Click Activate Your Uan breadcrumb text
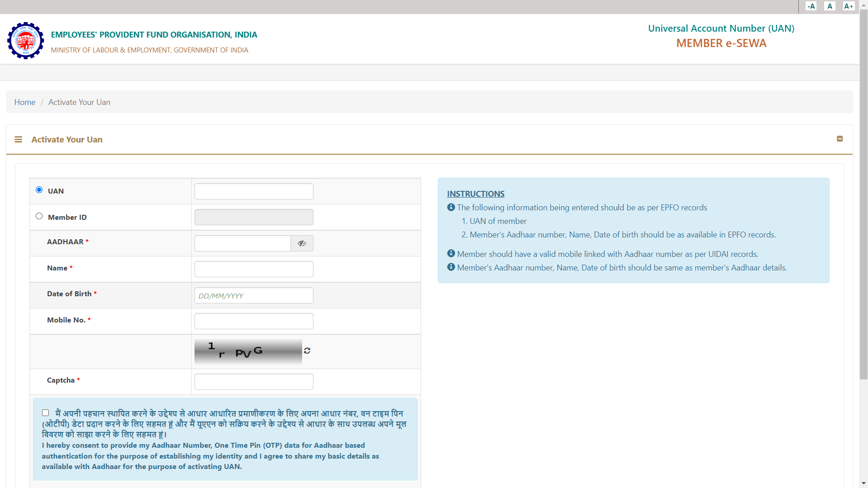The width and height of the screenshot is (868, 488). (79, 102)
